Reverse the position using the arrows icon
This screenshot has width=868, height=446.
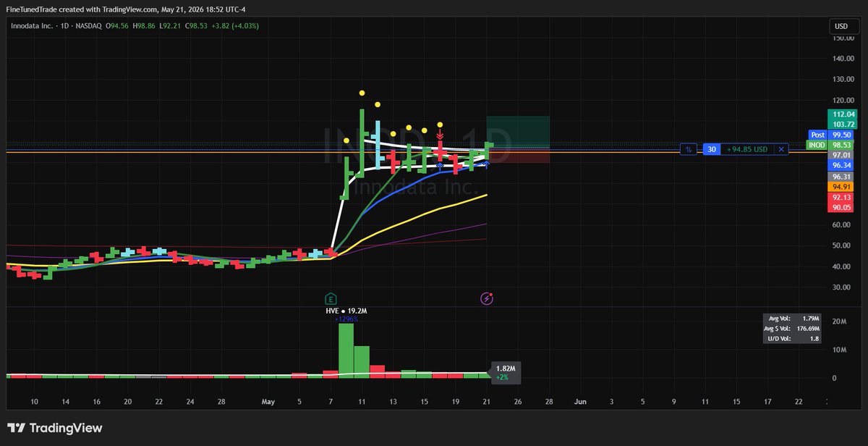(689, 149)
